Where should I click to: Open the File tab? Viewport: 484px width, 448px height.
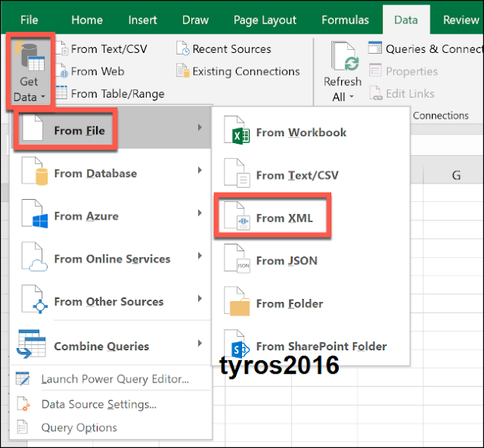(29, 20)
